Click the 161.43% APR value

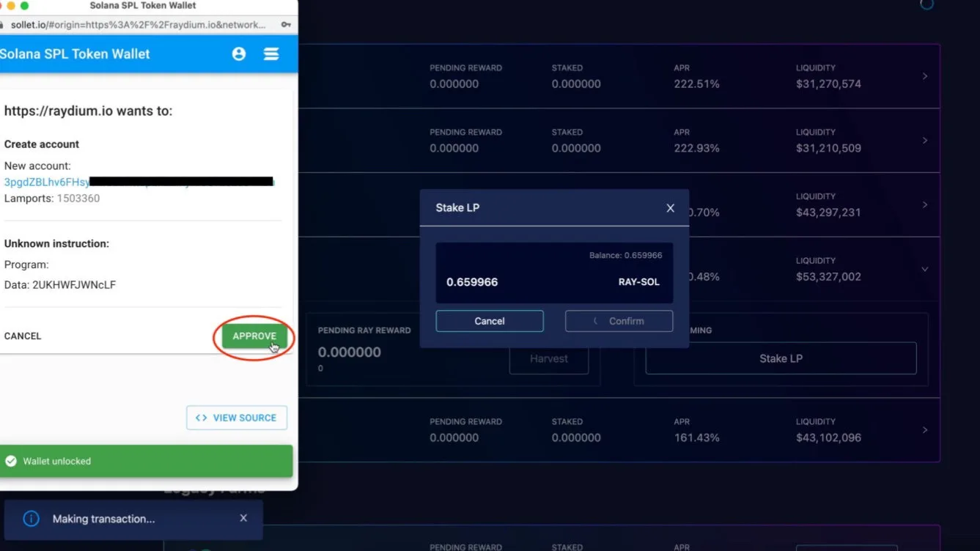[696, 438]
